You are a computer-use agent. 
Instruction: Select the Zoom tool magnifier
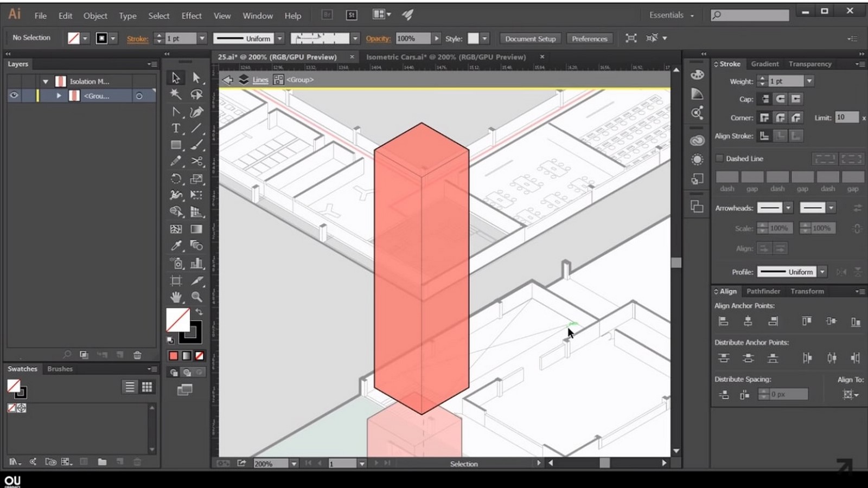196,297
